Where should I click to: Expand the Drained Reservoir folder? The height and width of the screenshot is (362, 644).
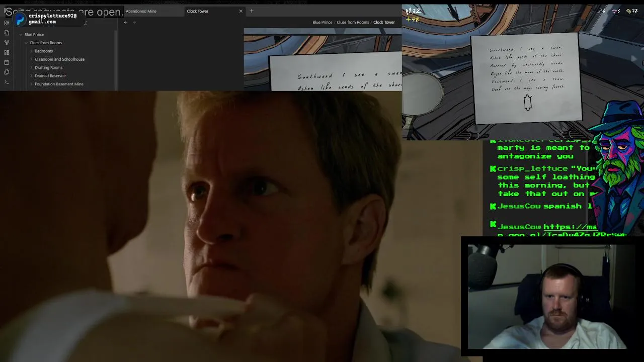(31, 76)
